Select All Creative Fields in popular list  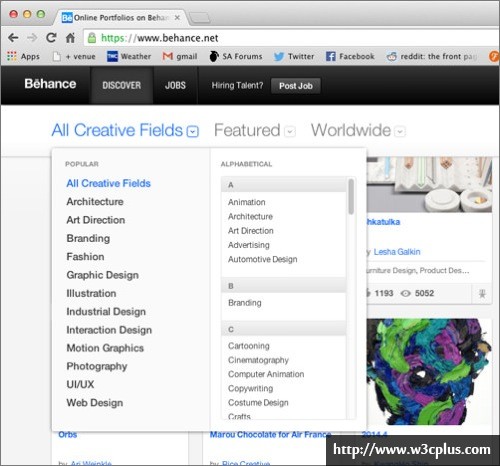[108, 183]
